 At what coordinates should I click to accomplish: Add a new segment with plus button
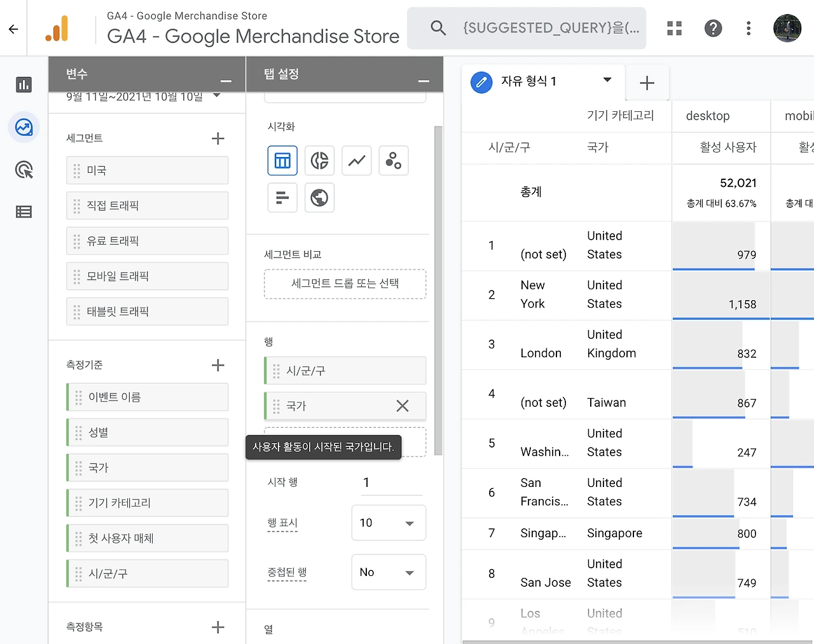pyautogui.click(x=218, y=139)
